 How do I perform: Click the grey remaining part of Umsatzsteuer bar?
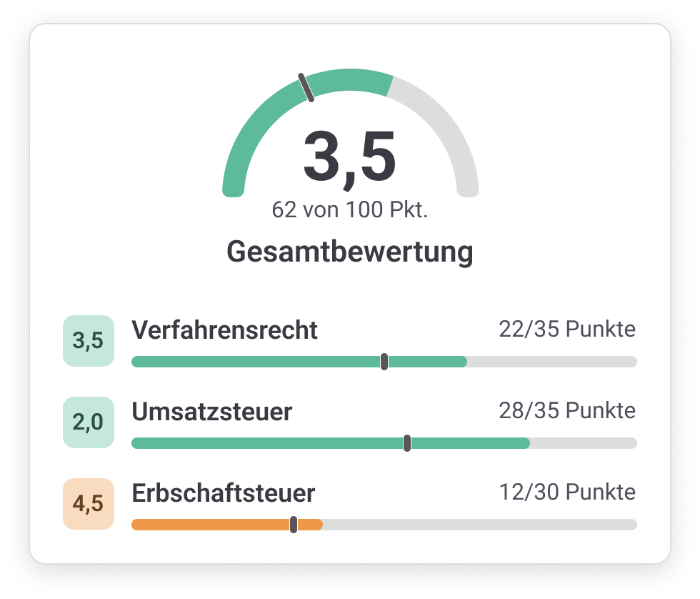click(582, 443)
